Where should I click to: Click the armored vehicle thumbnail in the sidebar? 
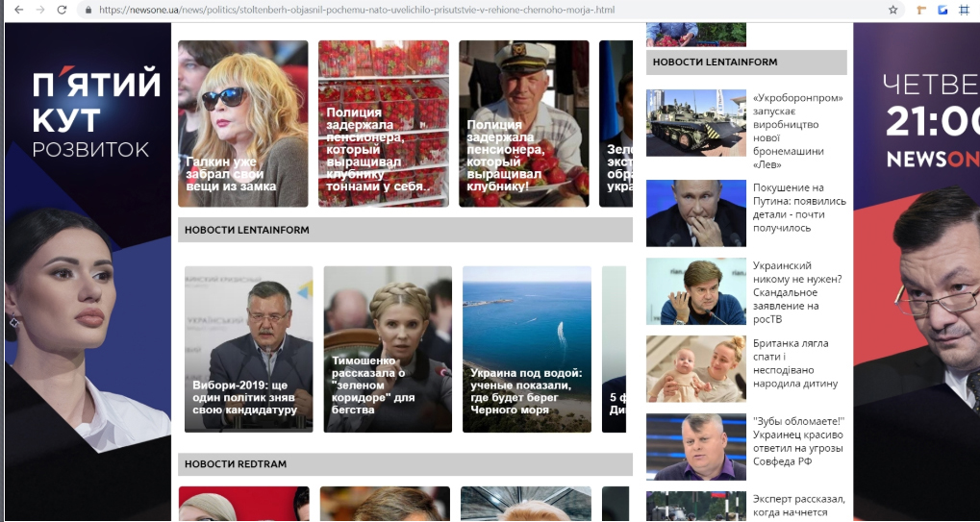click(696, 122)
